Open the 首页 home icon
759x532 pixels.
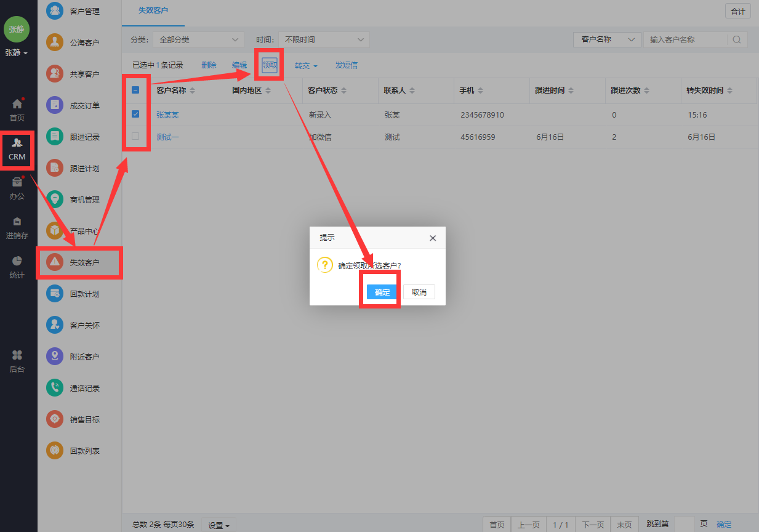pos(17,104)
